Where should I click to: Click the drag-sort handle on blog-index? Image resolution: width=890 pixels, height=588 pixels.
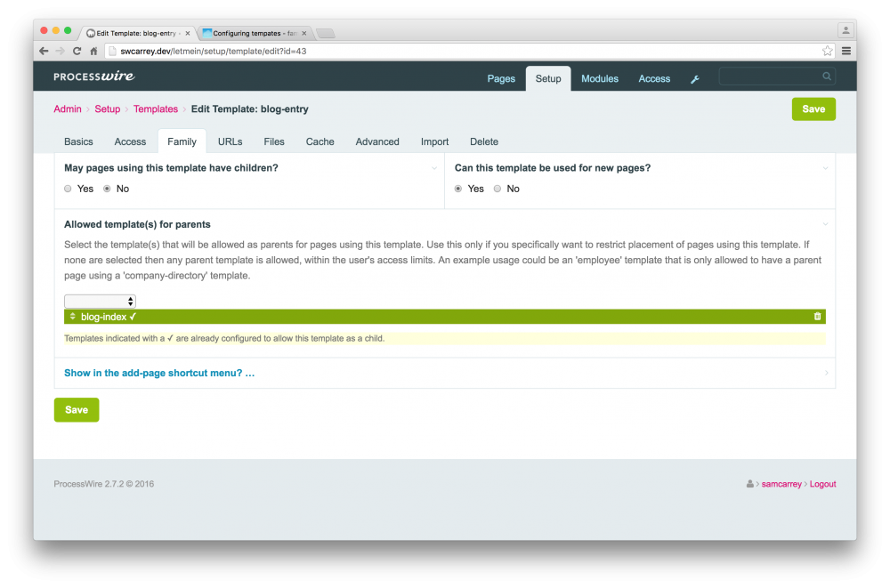click(x=73, y=316)
